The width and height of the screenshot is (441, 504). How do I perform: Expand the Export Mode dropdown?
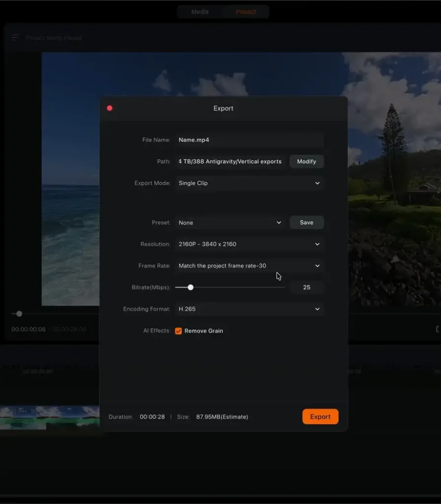pos(249,183)
